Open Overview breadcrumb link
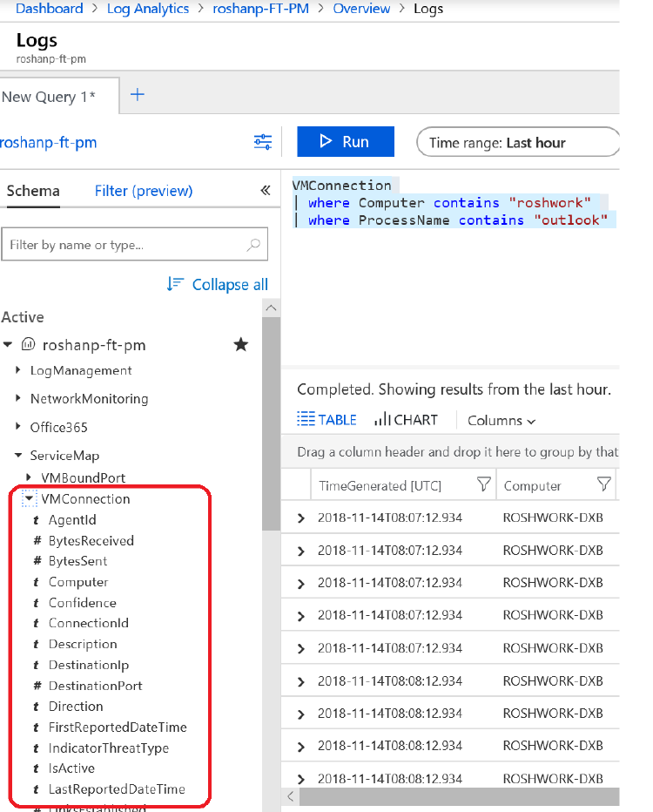 [x=361, y=9]
